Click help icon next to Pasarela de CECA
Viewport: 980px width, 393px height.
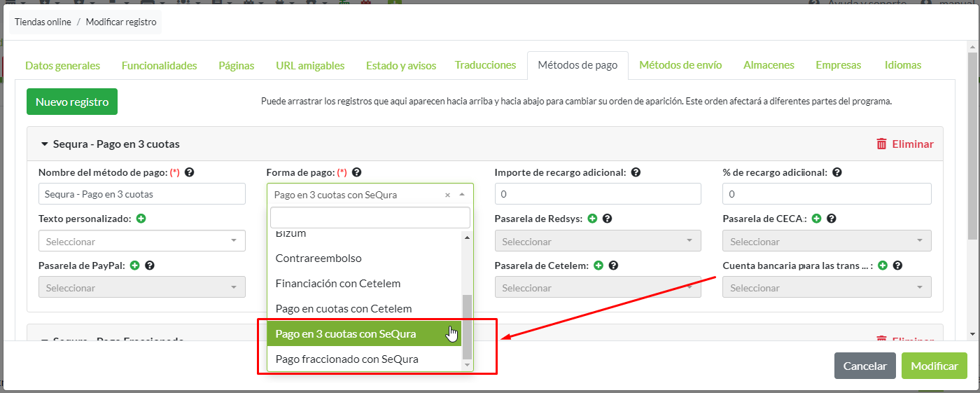click(831, 219)
